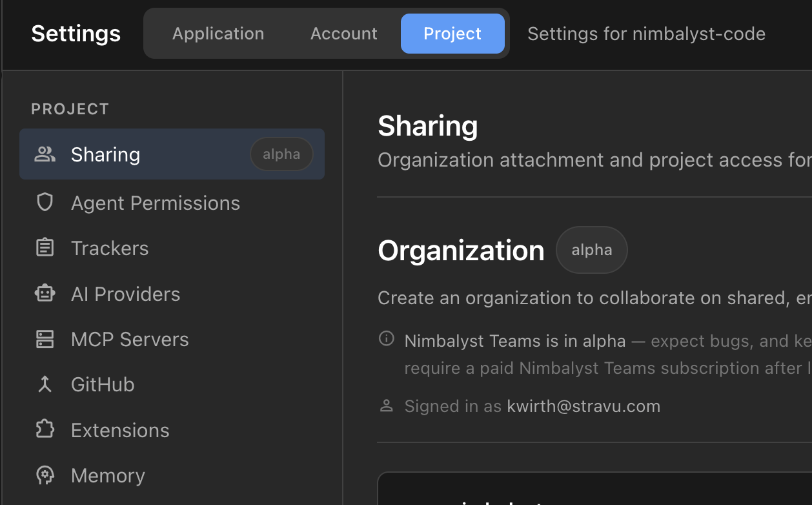
Task: Click the GitHub merge icon
Action: (x=45, y=384)
